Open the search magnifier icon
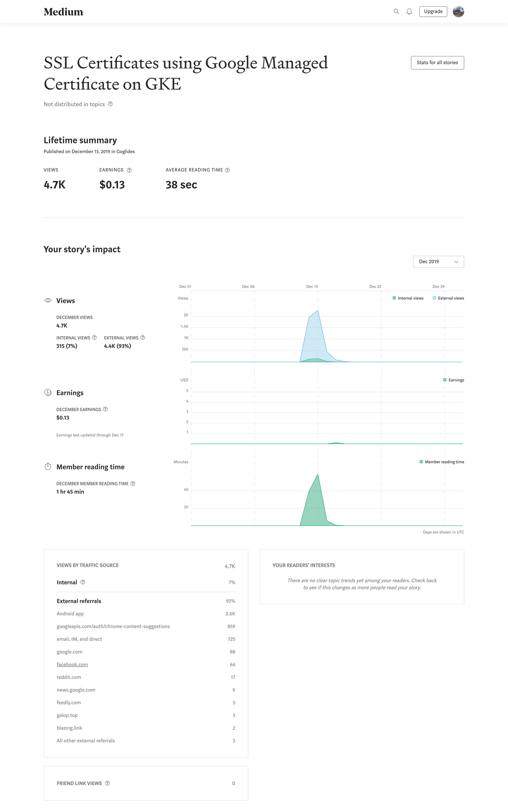508x812 pixels. coord(396,11)
